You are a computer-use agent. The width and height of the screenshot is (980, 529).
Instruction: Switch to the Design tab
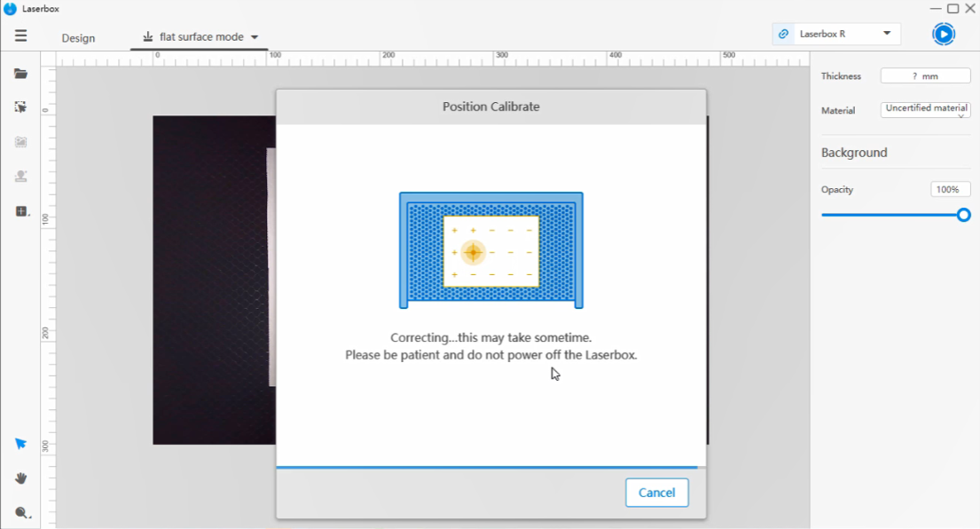pos(78,38)
